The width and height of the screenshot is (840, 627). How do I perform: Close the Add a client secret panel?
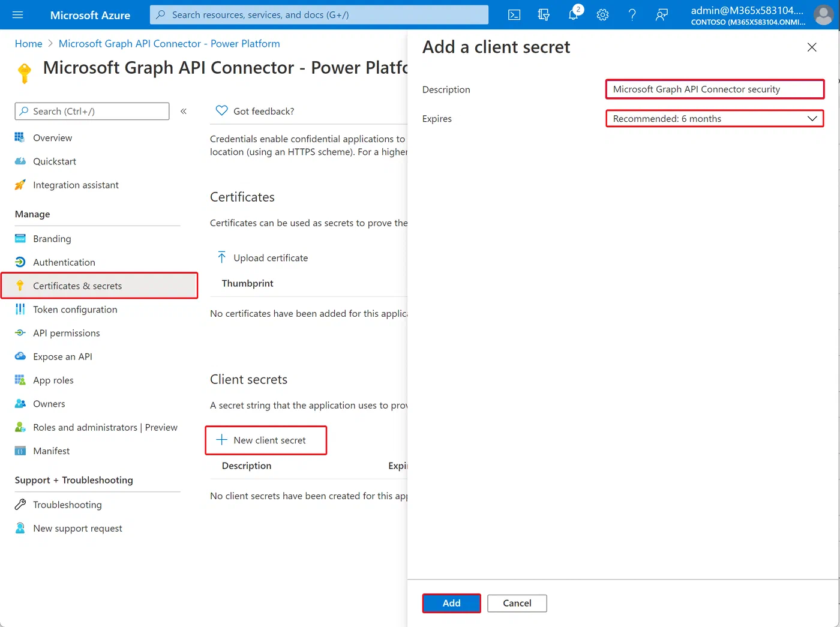(x=812, y=47)
